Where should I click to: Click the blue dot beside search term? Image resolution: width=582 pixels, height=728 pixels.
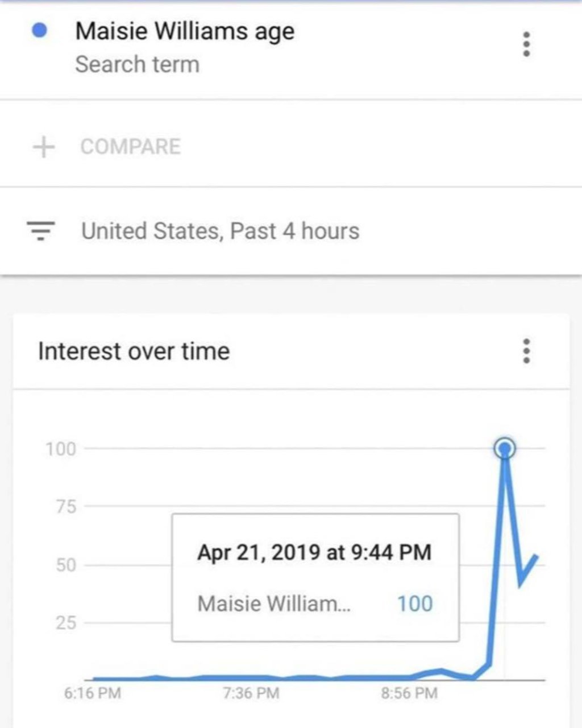(x=39, y=30)
